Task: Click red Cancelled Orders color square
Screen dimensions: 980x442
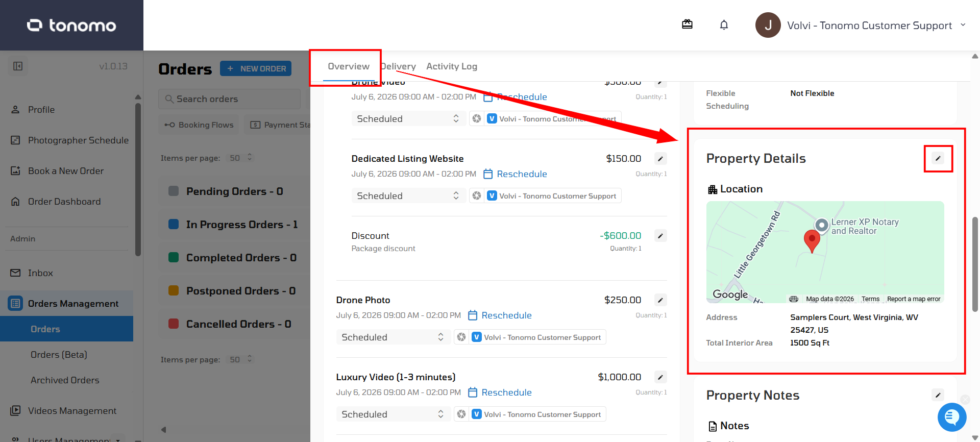Action: click(x=174, y=324)
